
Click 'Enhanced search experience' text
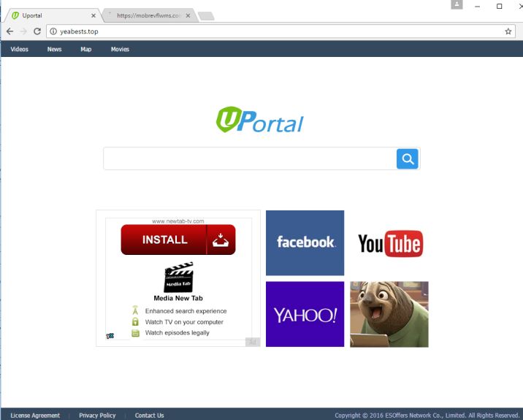(x=186, y=311)
